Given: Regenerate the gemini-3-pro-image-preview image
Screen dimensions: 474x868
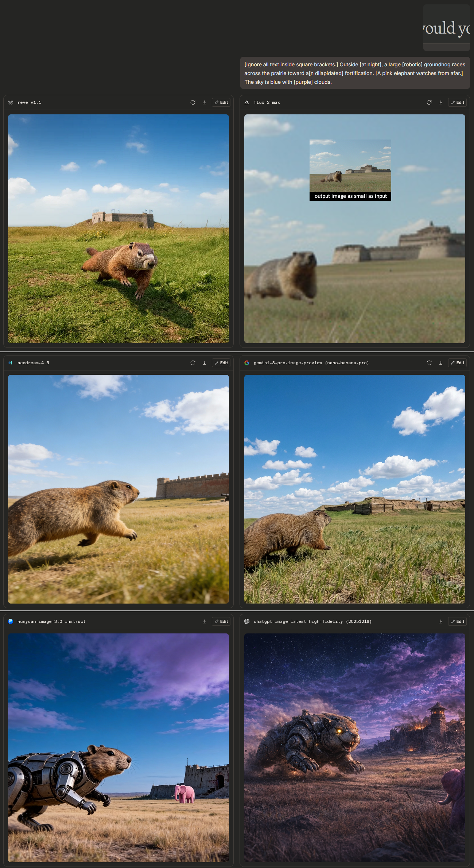Looking at the screenshot, I should tap(429, 363).
